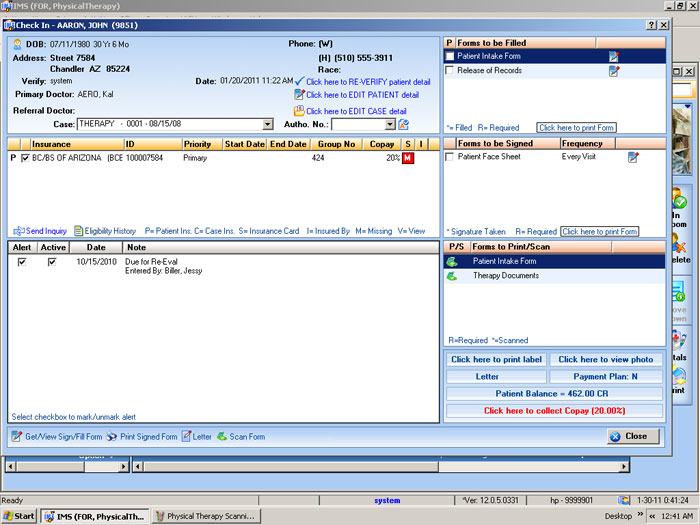
Task: Click the Letter icon in bottom toolbar
Action: [186, 436]
